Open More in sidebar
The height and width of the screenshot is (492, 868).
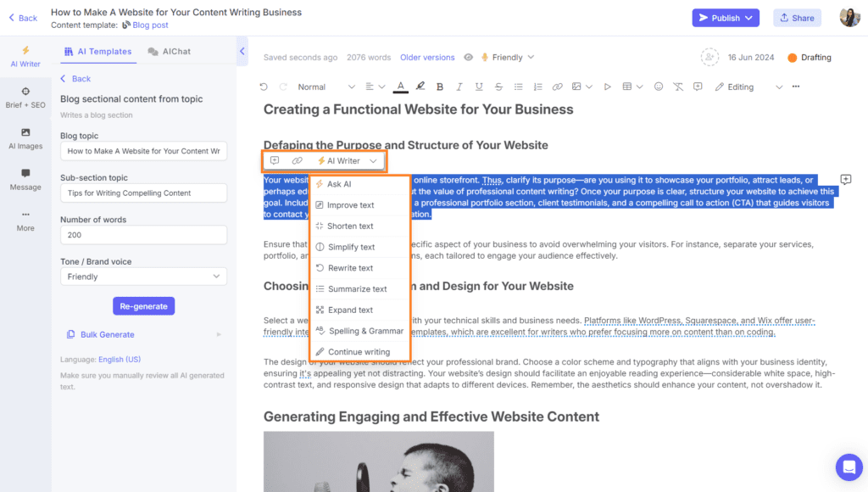(25, 221)
